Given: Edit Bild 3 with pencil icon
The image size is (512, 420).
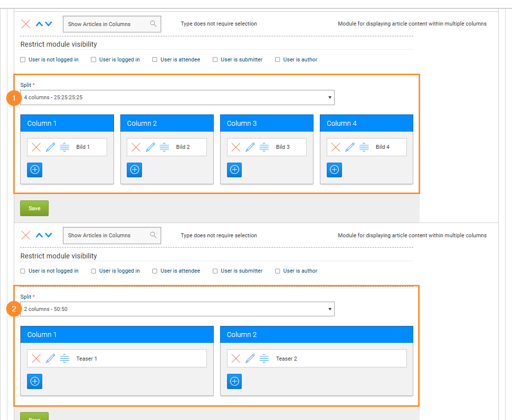Looking at the screenshot, I should (250, 147).
